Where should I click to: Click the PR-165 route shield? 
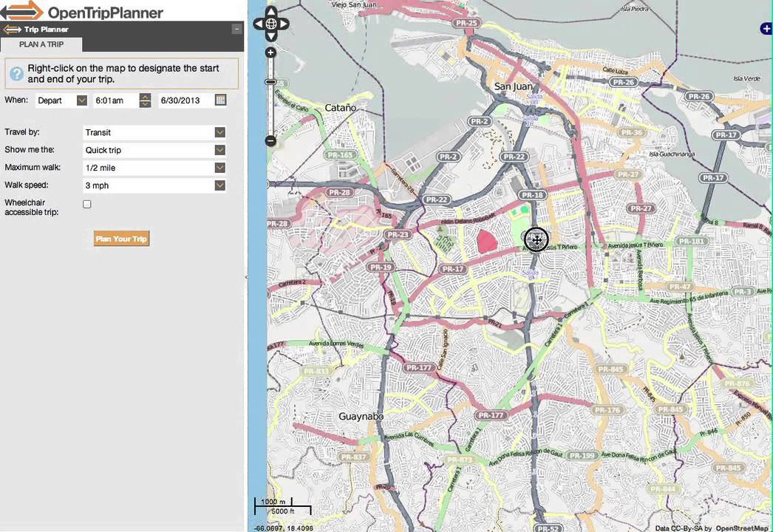[340, 155]
